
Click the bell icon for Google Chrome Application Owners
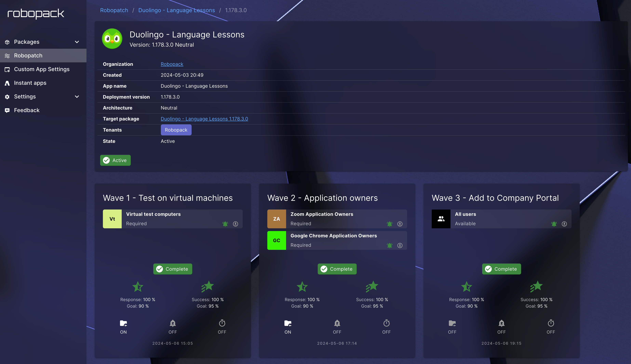(390, 245)
